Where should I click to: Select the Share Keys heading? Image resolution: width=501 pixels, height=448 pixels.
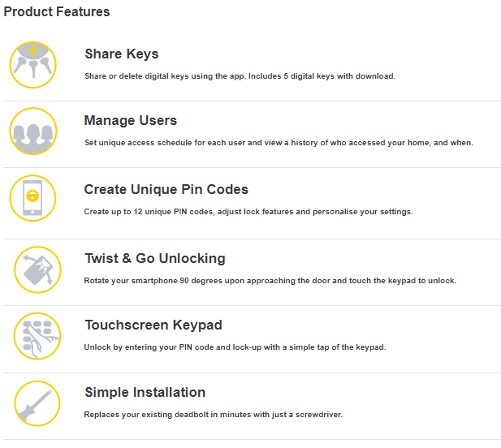pyautogui.click(x=122, y=54)
